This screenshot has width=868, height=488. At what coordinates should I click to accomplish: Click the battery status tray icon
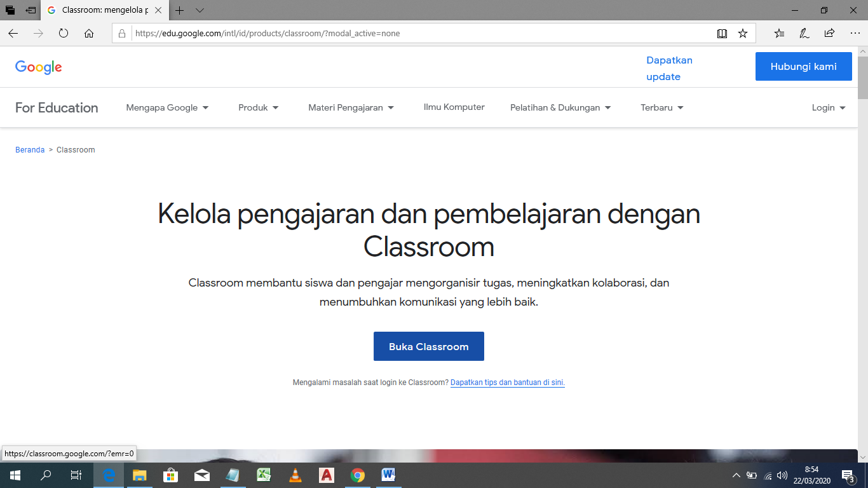click(752, 475)
